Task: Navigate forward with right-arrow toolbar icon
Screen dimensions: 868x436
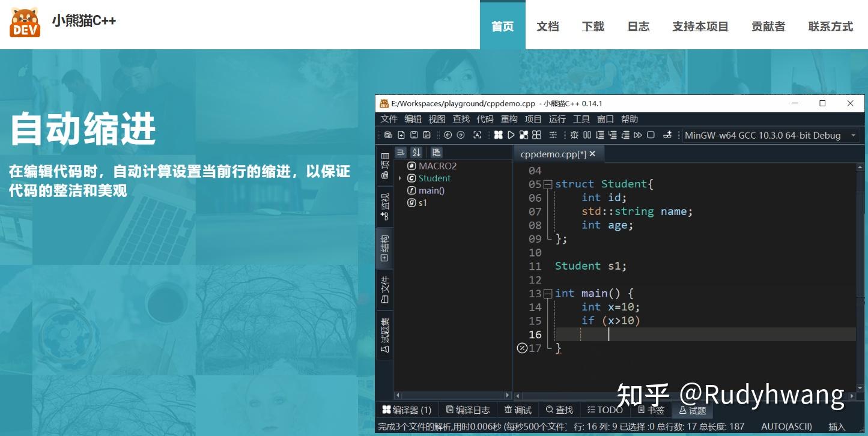Action: tap(461, 135)
